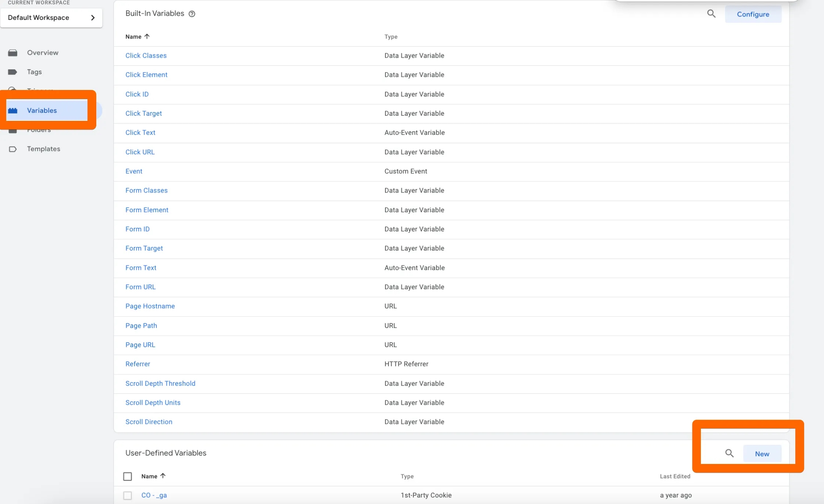Click the Configure button
The width and height of the screenshot is (824, 504).
[753, 14]
